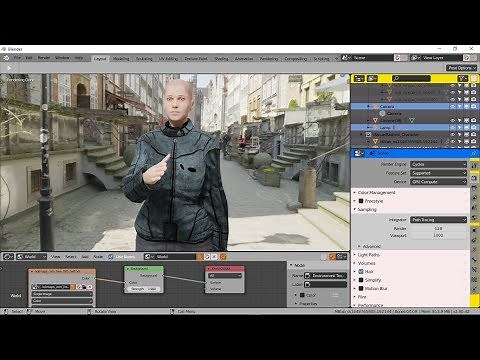Switch to the Compositing workspace tab
480x360 pixels.
(296, 59)
